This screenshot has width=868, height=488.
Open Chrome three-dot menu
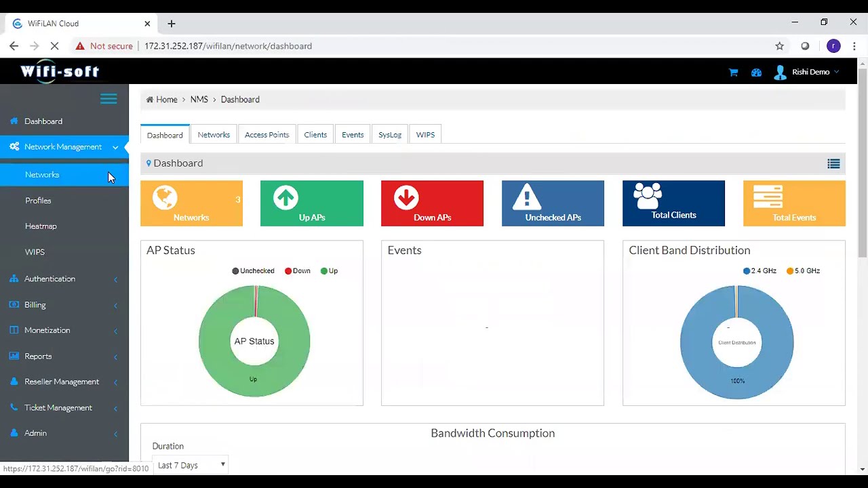(854, 46)
